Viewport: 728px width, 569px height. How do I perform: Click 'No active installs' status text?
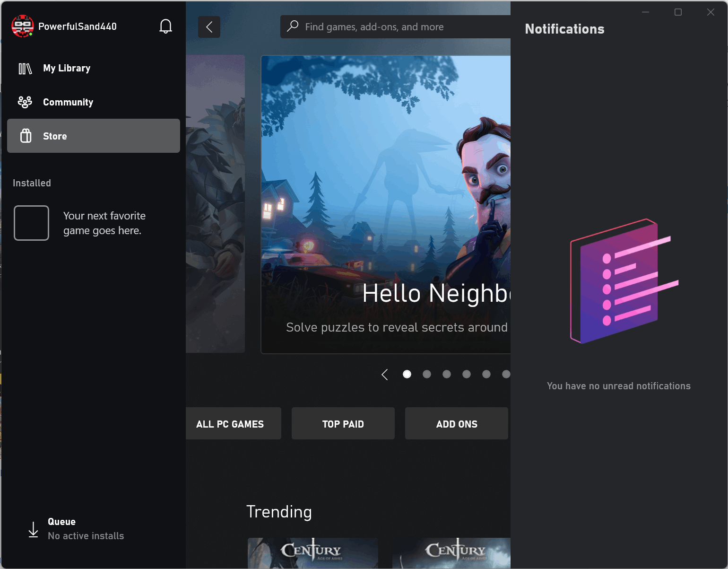tap(86, 536)
